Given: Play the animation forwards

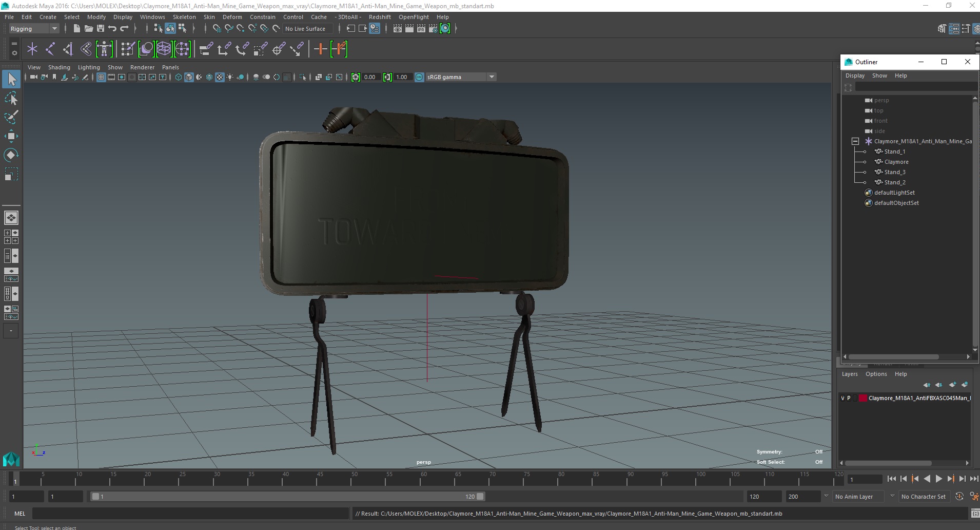Looking at the screenshot, I should tap(938, 479).
